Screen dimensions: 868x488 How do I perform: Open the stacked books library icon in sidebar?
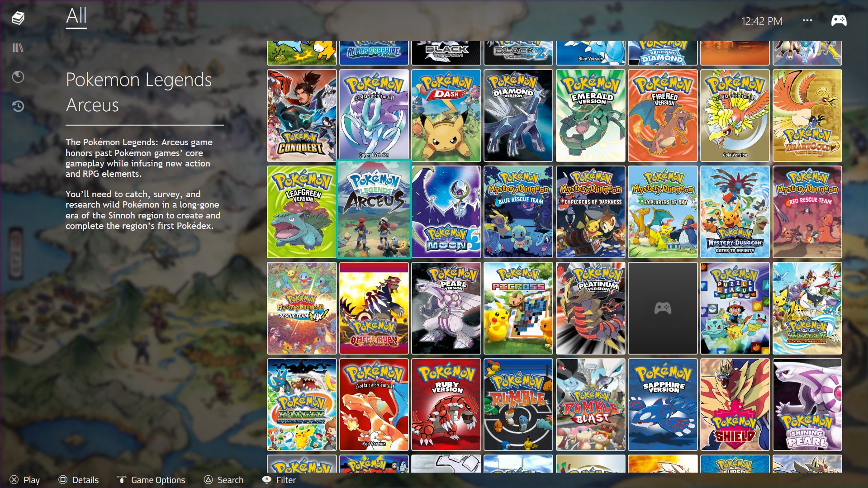pos(18,19)
